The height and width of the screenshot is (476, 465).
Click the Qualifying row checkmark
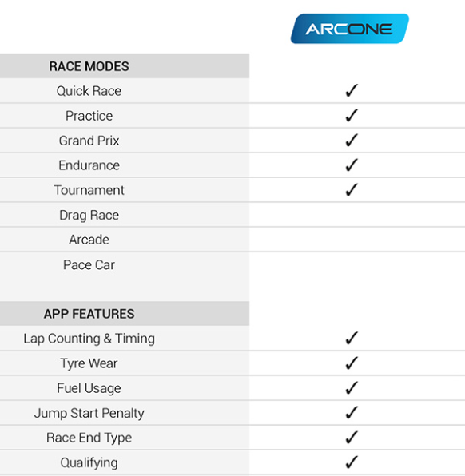tap(352, 462)
